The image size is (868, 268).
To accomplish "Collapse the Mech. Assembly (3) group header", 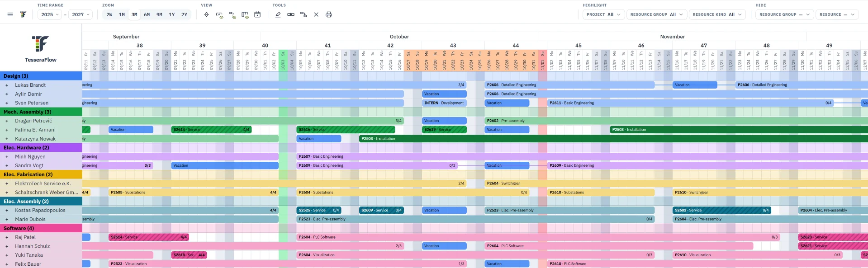I will coord(41,112).
